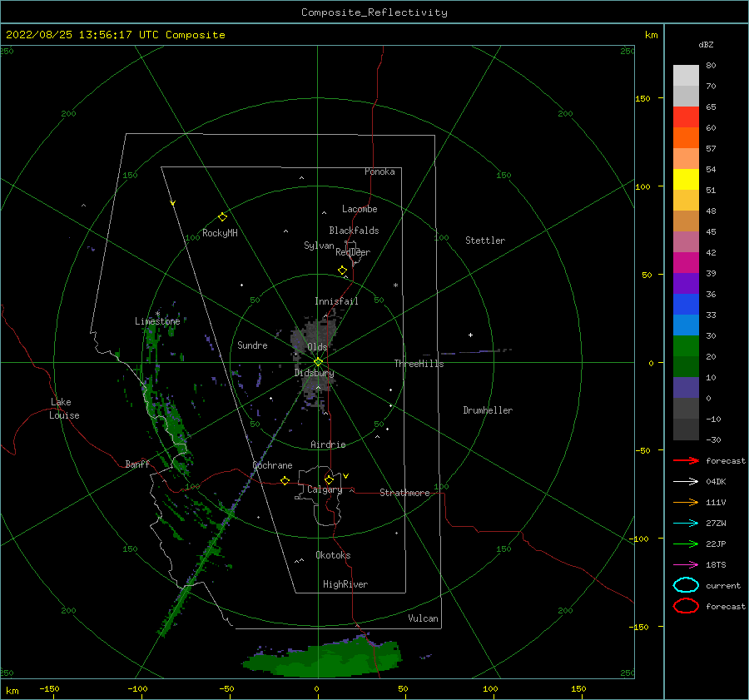Click the yellow radar center marker near Didsbury
Screen dimensions: 749x700
pyautogui.click(x=318, y=362)
